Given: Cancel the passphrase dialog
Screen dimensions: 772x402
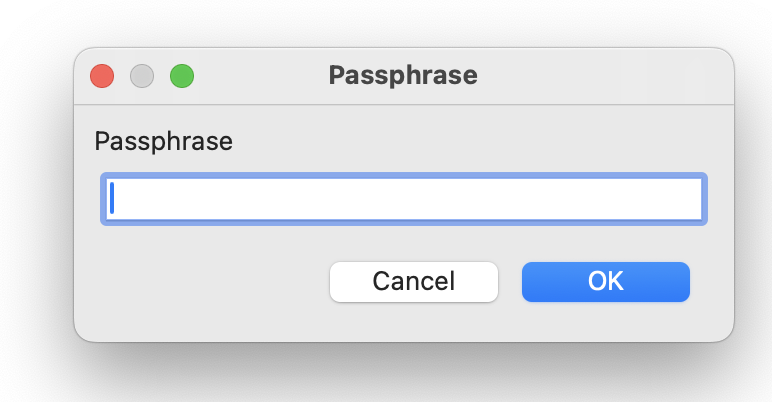Looking at the screenshot, I should coord(414,282).
